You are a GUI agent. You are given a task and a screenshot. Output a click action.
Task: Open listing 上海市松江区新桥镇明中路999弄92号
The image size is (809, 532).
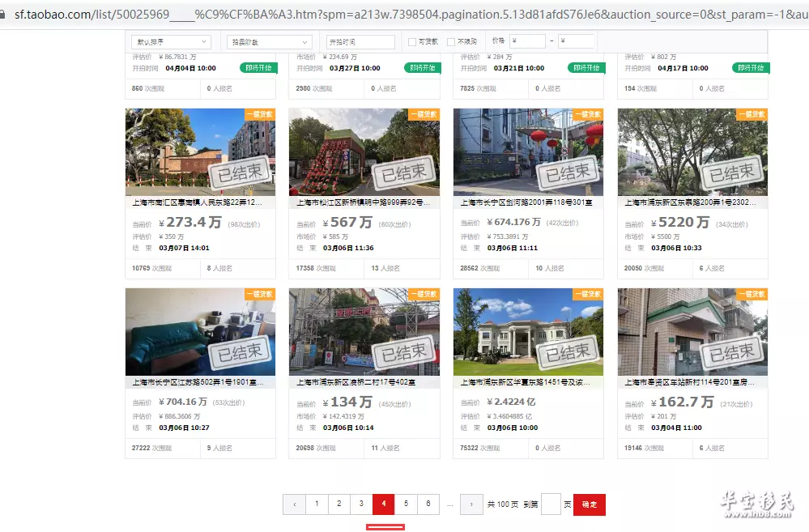[364, 202]
